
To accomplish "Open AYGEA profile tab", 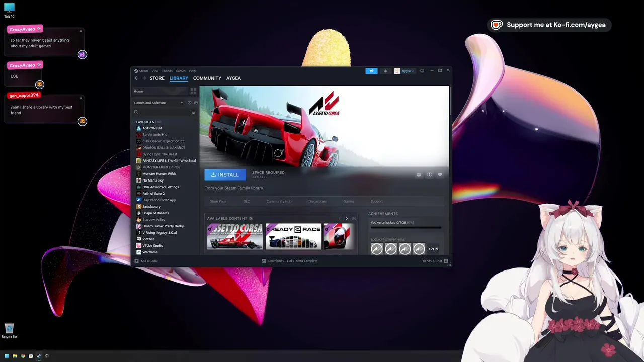I will (233, 78).
